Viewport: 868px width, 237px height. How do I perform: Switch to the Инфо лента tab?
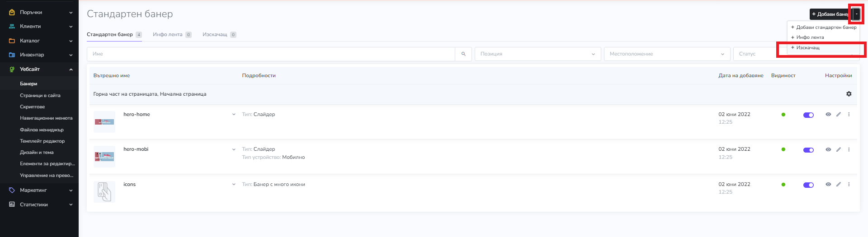tap(168, 35)
